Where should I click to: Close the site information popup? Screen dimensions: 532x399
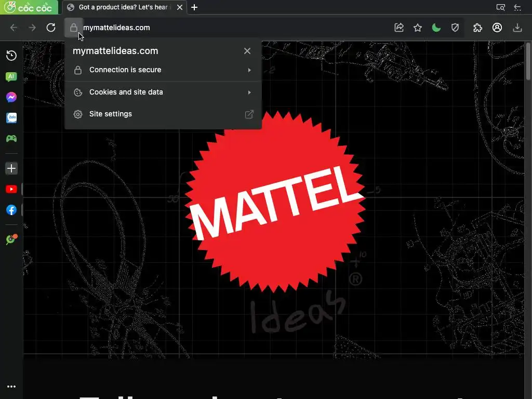coord(247,51)
